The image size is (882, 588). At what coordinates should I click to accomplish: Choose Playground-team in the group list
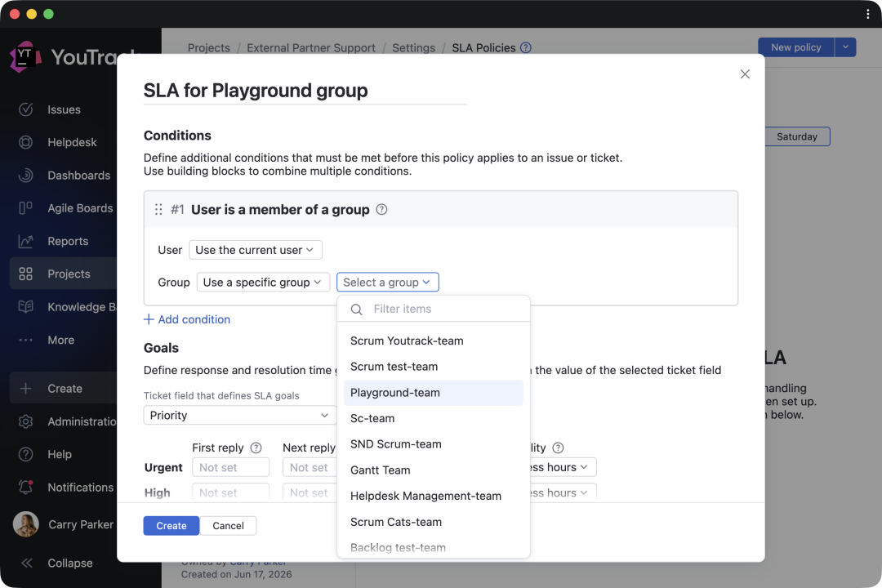(433, 392)
